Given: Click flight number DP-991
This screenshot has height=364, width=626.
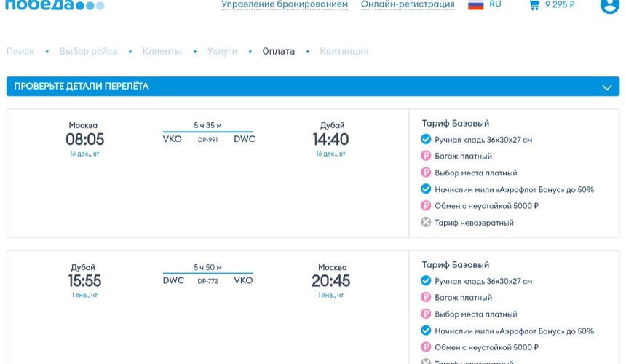Looking at the screenshot, I should tap(207, 140).
